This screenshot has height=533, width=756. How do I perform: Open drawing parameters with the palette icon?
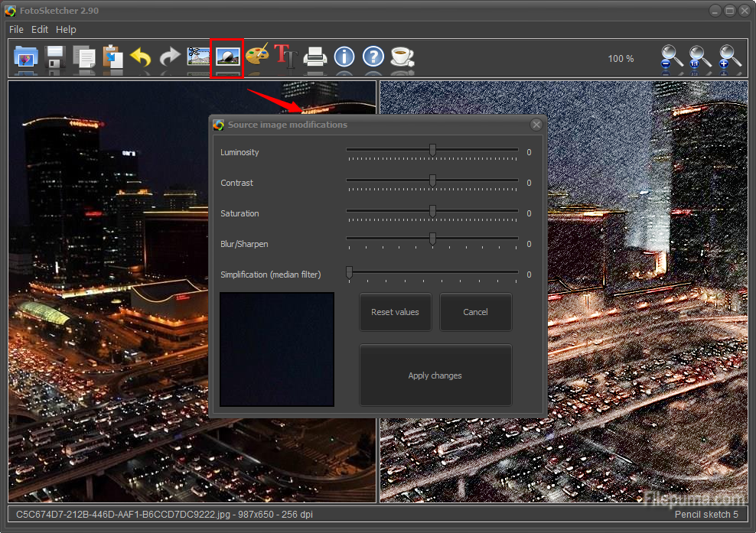(257, 56)
